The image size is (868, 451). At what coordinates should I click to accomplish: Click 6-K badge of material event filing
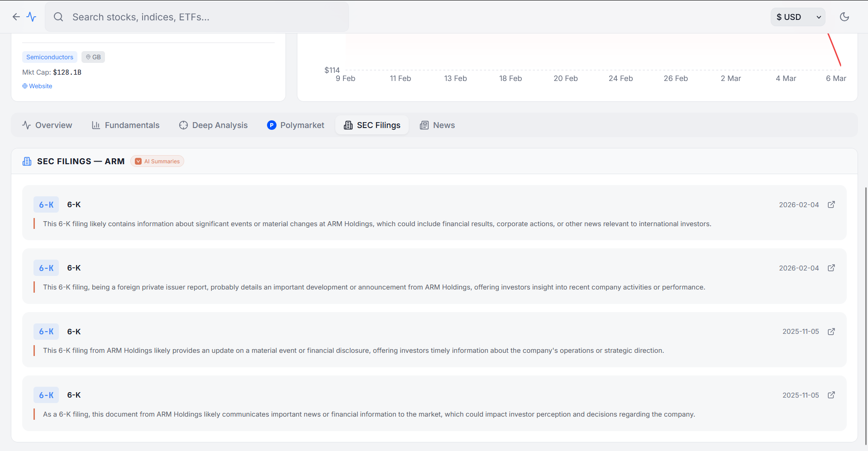pos(46,332)
